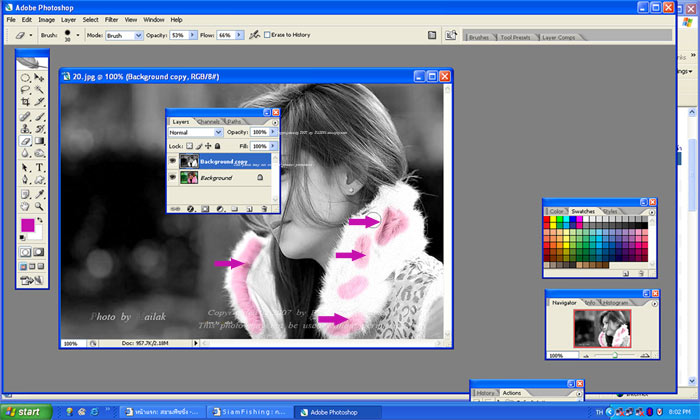Select the Move tool
Image resolution: width=700 pixels, height=420 pixels.
[39, 78]
